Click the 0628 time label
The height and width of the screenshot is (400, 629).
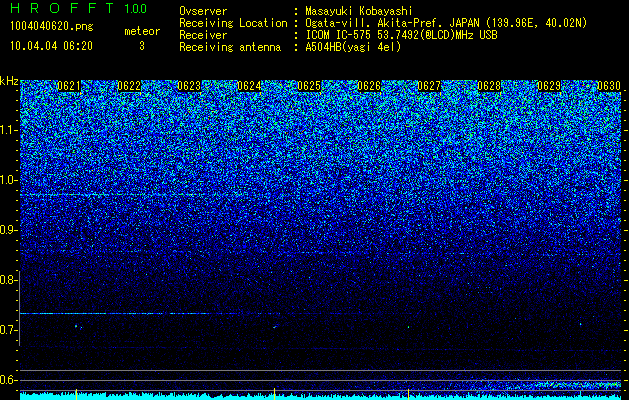[x=489, y=86]
